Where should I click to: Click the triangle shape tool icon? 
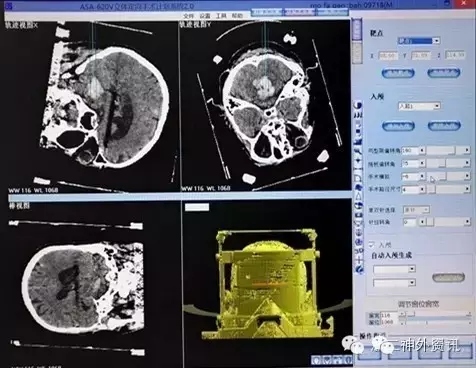tap(358, 196)
